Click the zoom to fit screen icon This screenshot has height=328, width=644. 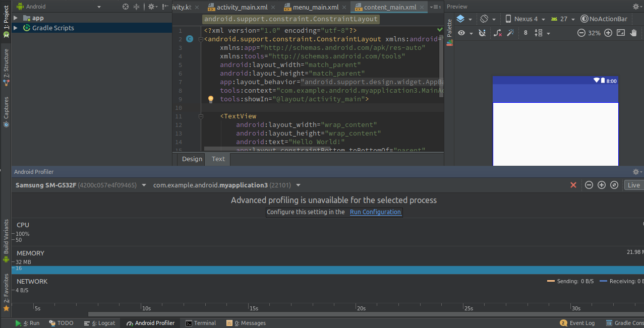(620, 33)
